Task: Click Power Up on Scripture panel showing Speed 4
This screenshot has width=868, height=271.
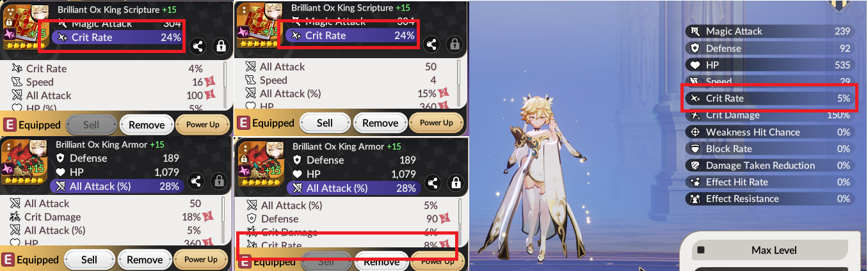Action: [437, 123]
